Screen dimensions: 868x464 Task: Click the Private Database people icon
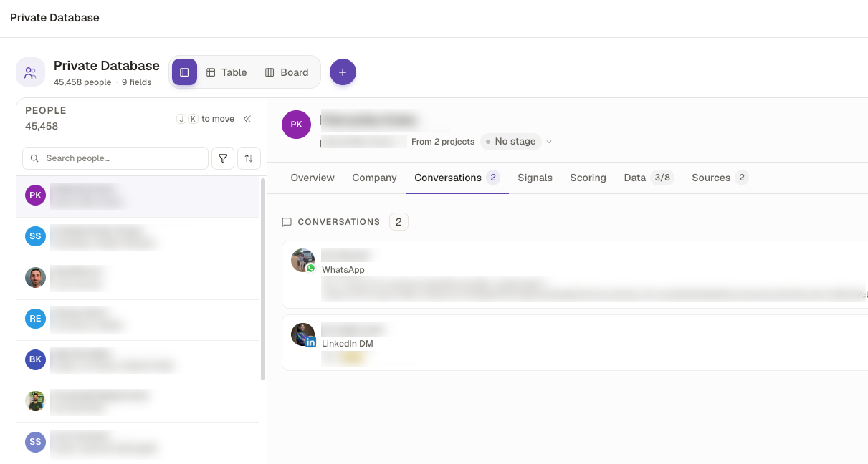tap(30, 72)
